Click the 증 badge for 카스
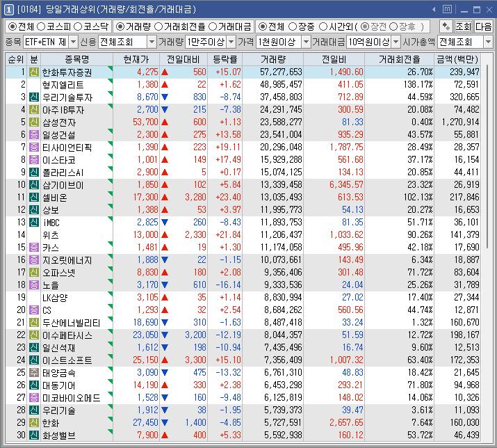497x448 pixels. coord(34,248)
